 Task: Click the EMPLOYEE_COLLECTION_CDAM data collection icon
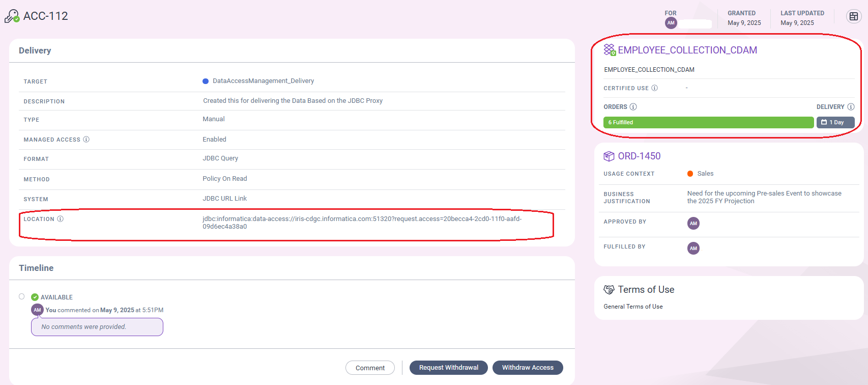tap(610, 50)
